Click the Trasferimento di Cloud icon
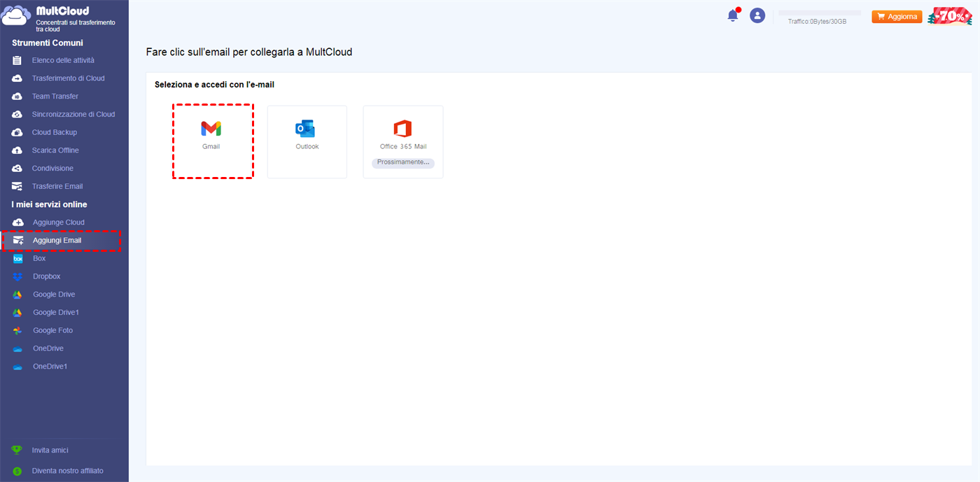Viewport: 980px width, 482px height. pos(17,78)
